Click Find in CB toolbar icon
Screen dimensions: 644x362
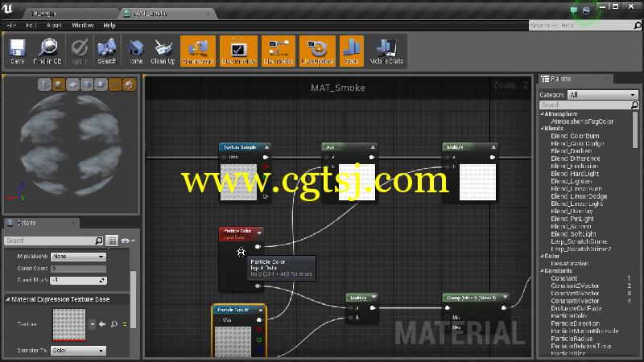[47, 51]
